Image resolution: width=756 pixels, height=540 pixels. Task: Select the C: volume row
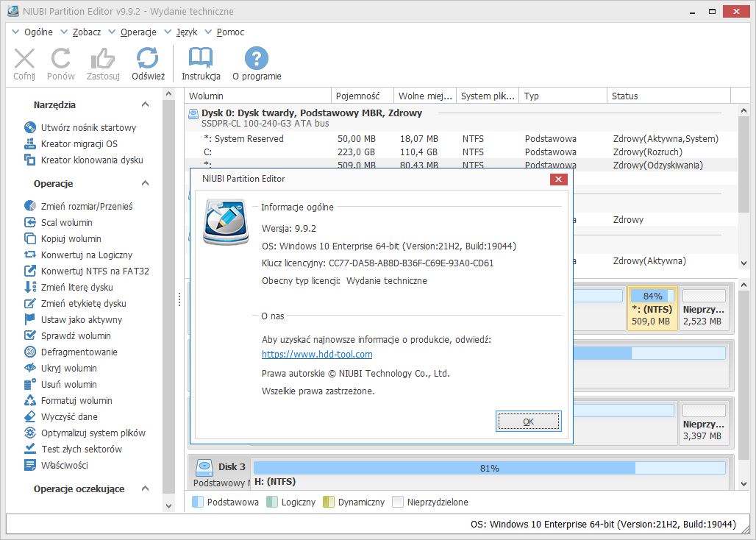[461, 152]
